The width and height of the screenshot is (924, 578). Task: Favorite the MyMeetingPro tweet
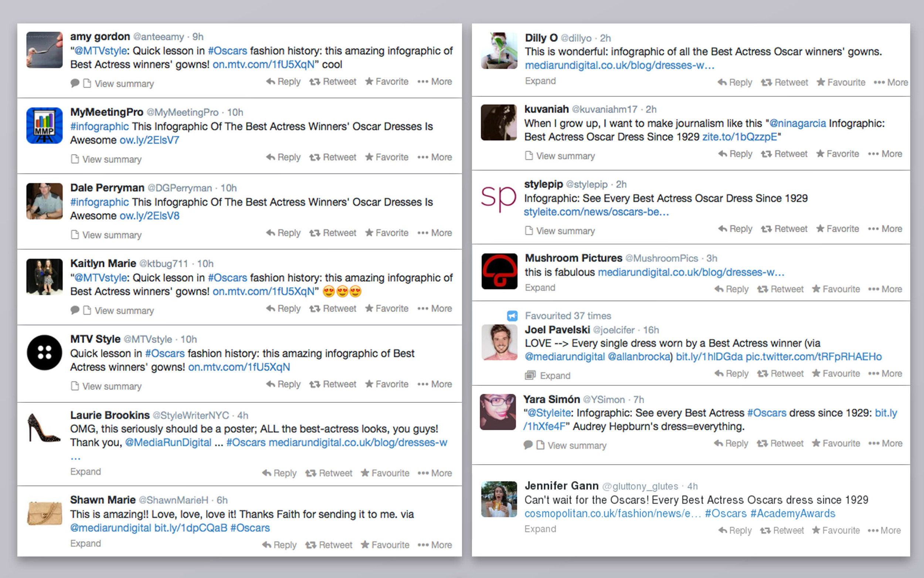click(387, 157)
